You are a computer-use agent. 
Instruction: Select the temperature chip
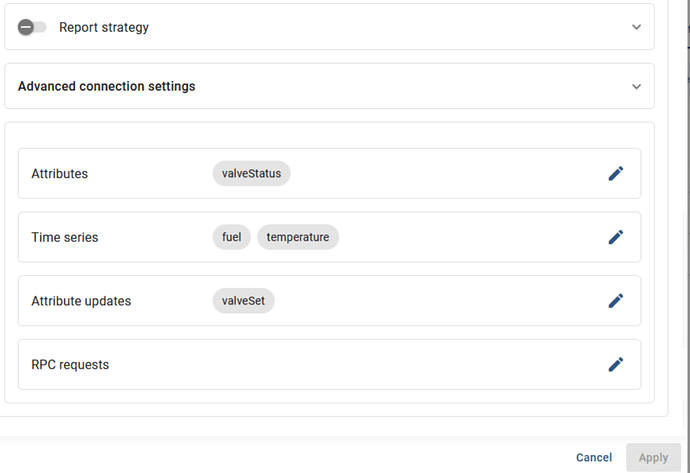point(298,237)
